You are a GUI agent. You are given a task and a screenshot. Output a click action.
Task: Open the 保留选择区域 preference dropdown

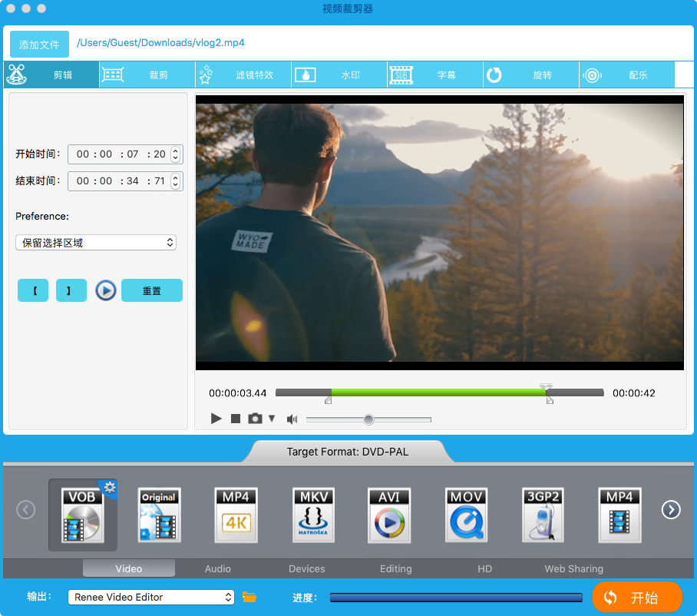pos(96,243)
